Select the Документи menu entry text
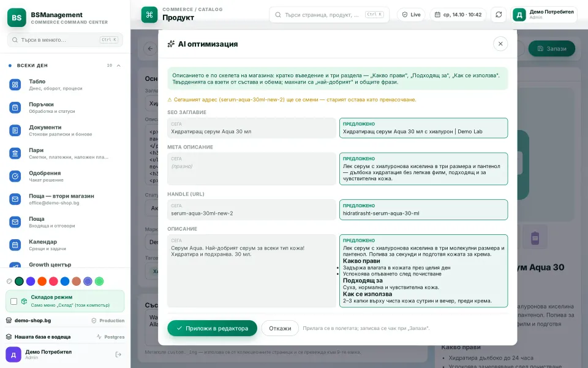This screenshot has height=368, width=588. click(45, 128)
